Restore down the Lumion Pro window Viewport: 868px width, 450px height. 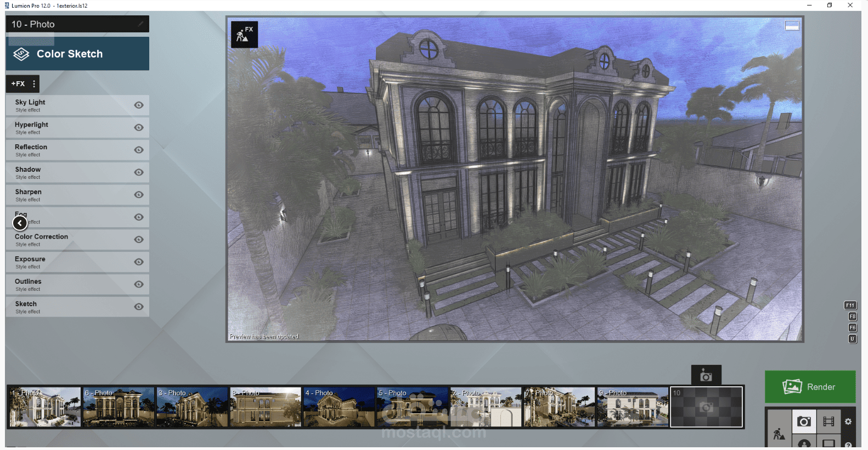point(830,5)
